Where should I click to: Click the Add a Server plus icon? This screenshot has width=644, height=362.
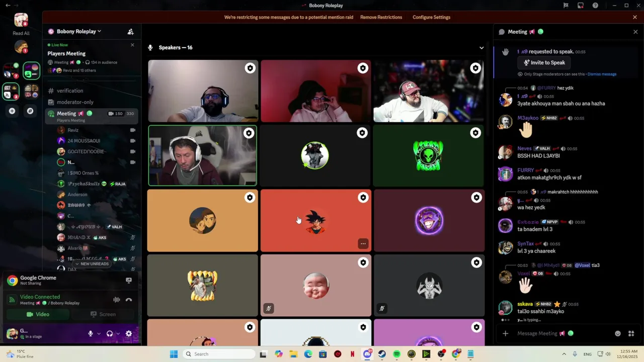click(x=12, y=111)
